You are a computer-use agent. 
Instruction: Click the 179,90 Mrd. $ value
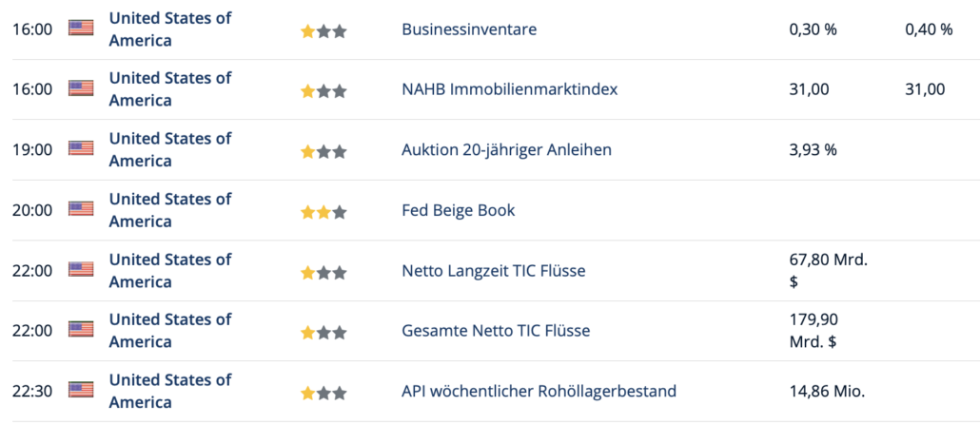[814, 331]
